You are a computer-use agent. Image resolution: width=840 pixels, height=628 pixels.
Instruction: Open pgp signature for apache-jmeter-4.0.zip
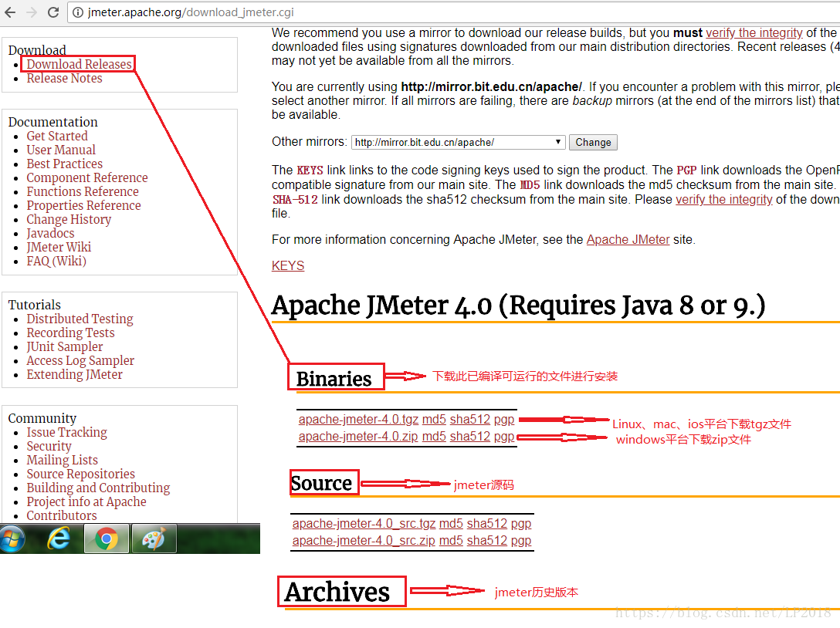[x=504, y=437]
